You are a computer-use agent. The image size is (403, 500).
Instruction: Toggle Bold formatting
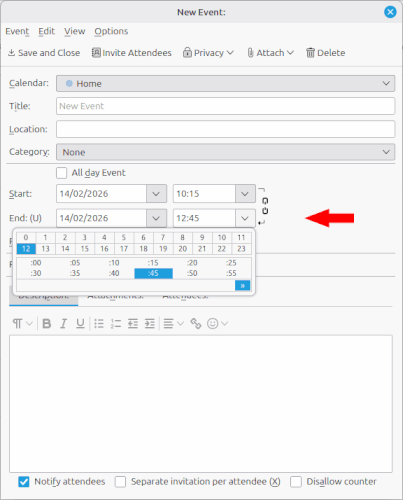pyautogui.click(x=47, y=323)
